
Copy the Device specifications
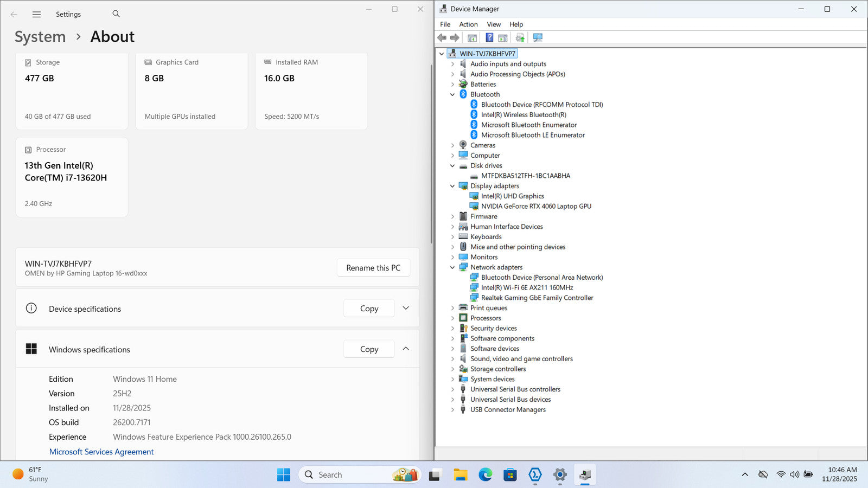click(x=369, y=309)
